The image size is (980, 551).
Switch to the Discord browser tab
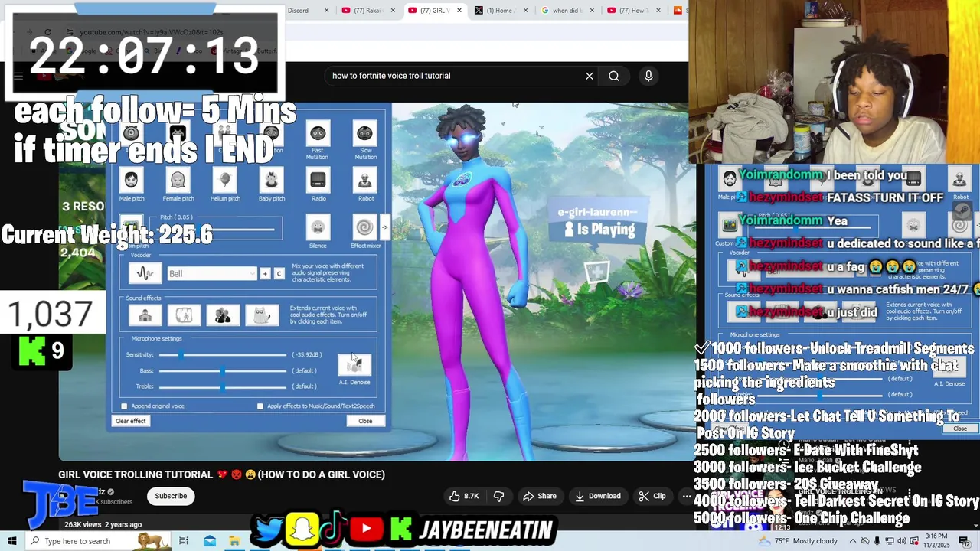point(299,11)
